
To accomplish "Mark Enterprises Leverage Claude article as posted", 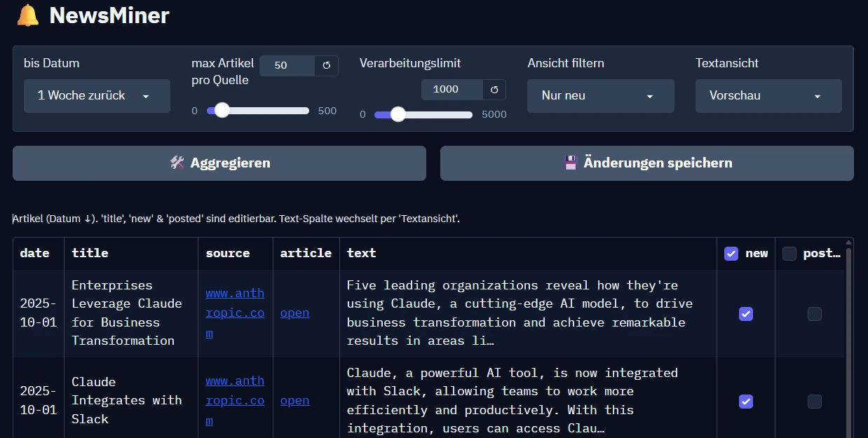I will 814,314.
